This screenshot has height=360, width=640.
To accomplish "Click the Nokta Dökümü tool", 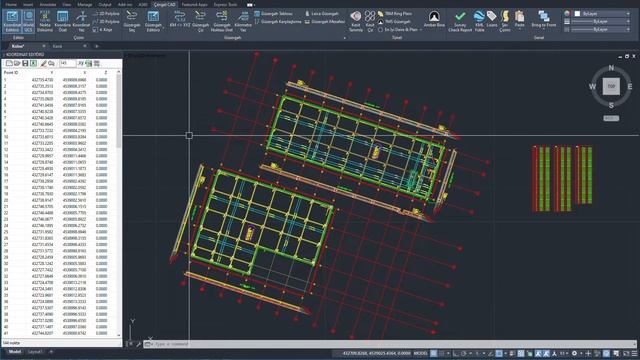I will (x=45, y=21).
